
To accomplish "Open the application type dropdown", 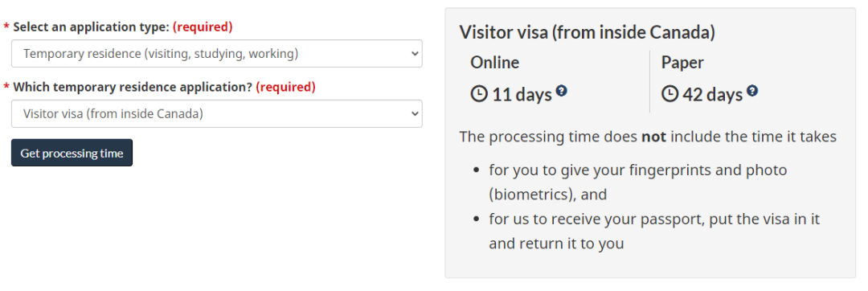I will click(x=216, y=54).
